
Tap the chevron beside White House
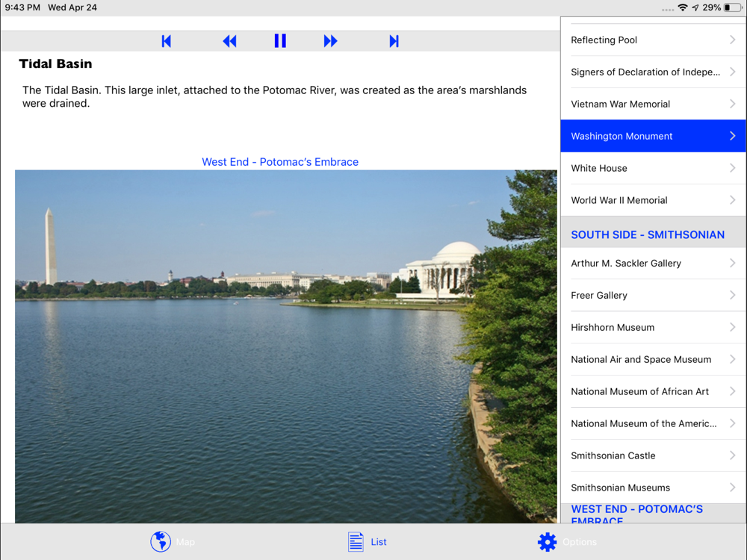pos(733,167)
